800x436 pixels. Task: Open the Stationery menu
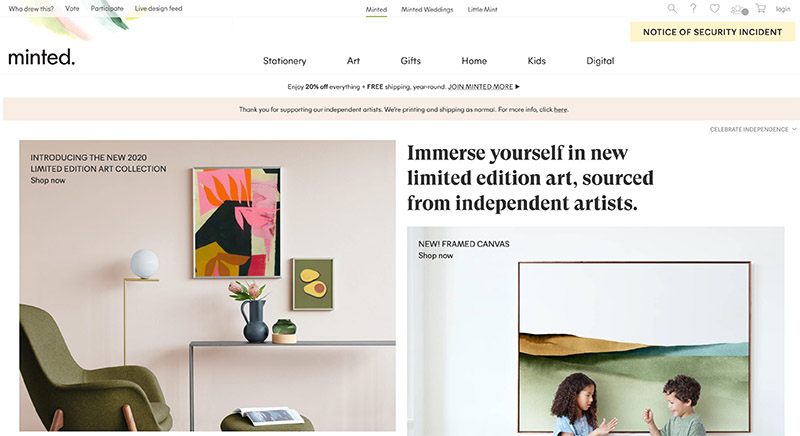click(284, 61)
